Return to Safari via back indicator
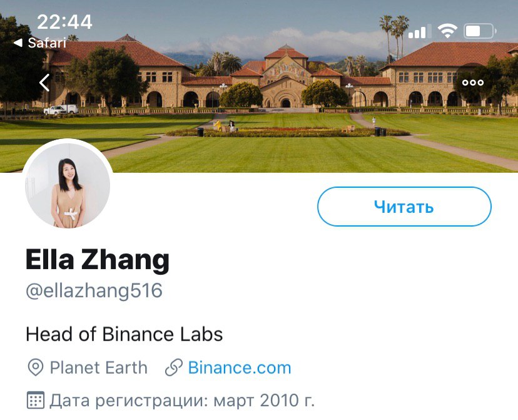The image size is (518, 420). pos(40,43)
